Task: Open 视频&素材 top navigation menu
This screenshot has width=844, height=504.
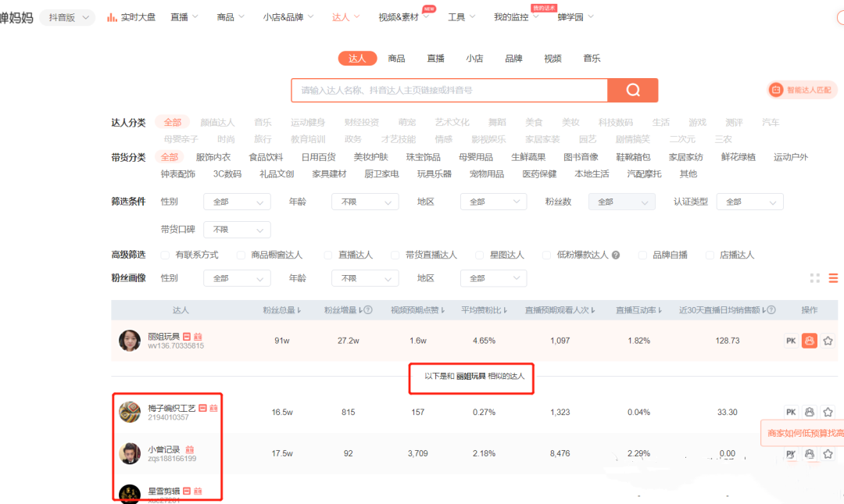Action: point(403,17)
